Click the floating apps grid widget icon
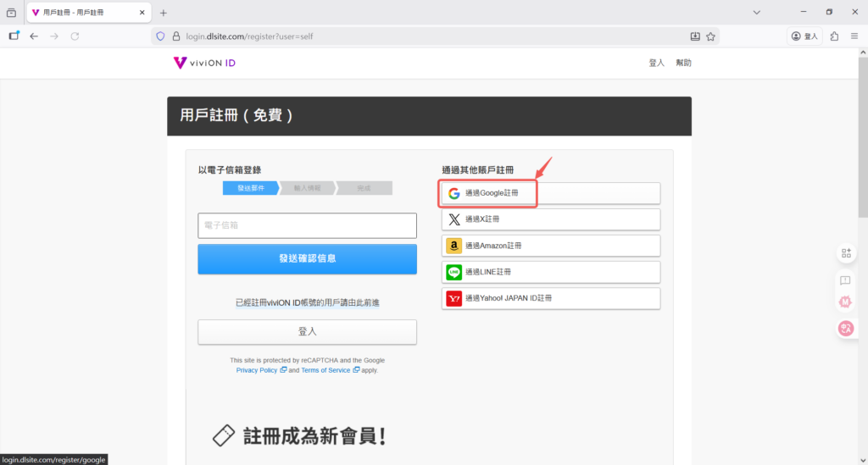 pyautogui.click(x=845, y=253)
